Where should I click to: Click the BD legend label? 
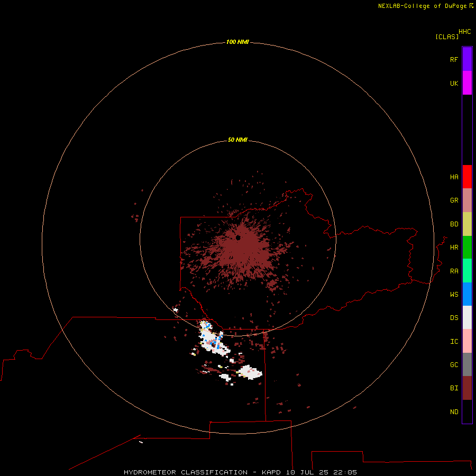[454, 224]
